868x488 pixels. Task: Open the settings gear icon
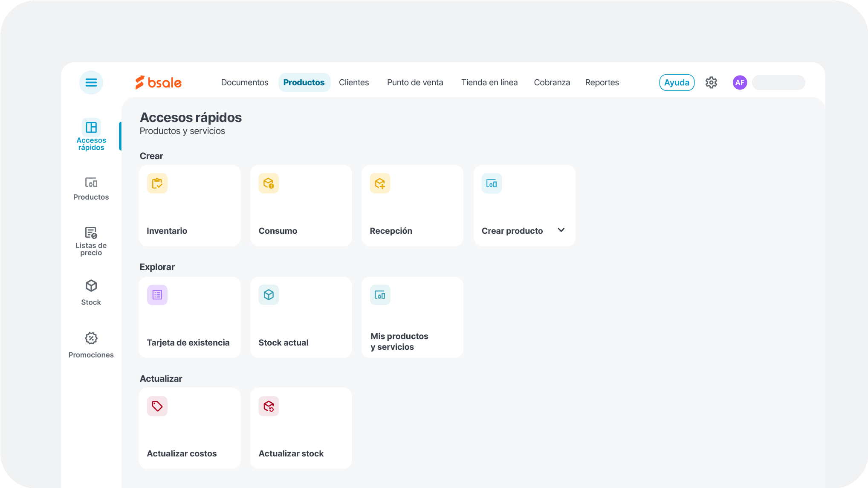coord(711,82)
